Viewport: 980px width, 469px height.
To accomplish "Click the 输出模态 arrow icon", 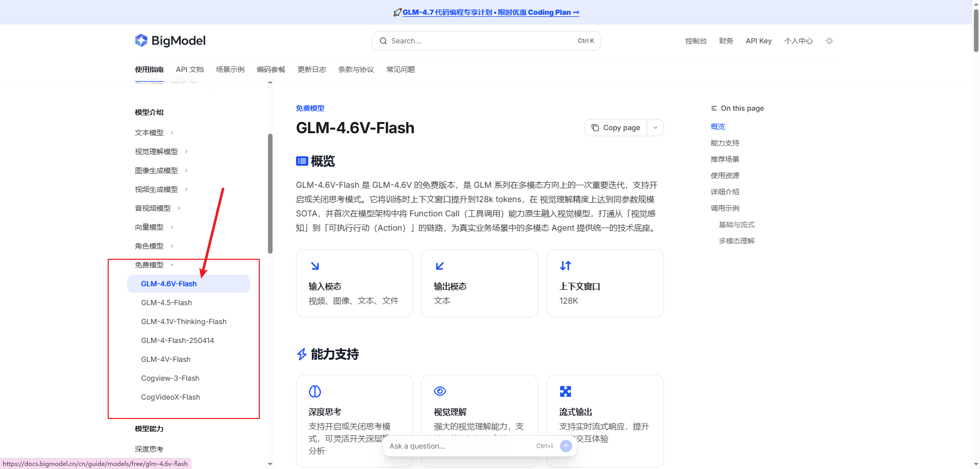I will pos(440,266).
